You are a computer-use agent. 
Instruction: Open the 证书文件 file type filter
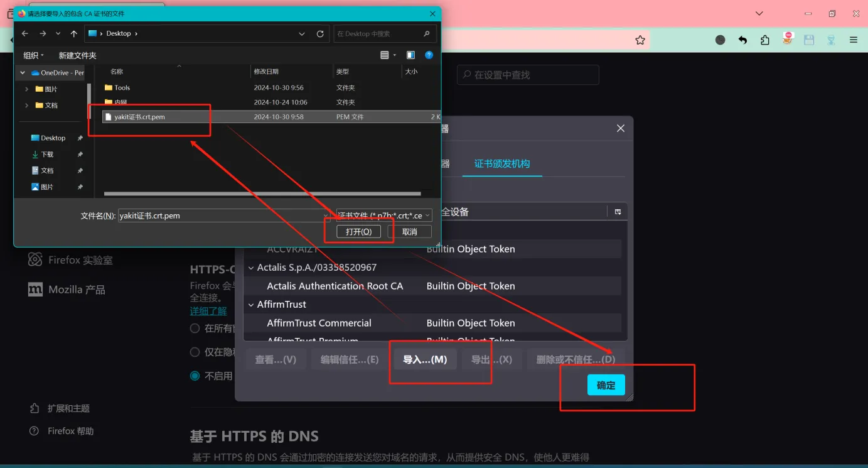click(384, 215)
